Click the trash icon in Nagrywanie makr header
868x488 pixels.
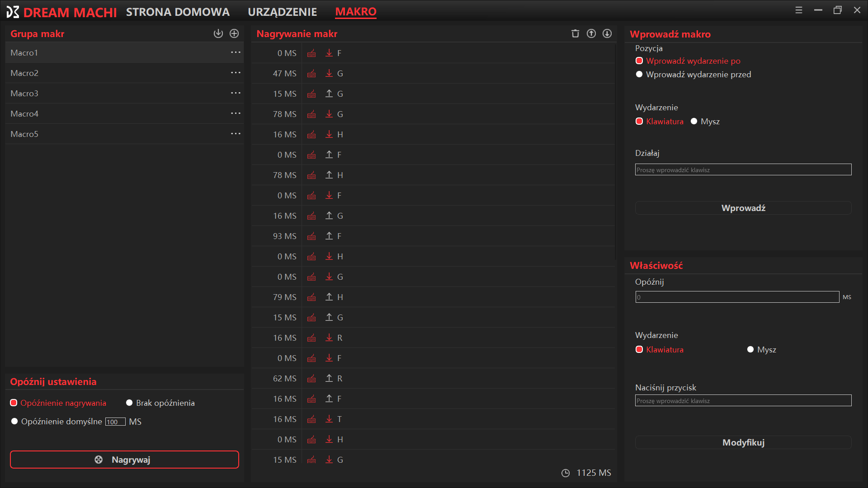(x=575, y=33)
